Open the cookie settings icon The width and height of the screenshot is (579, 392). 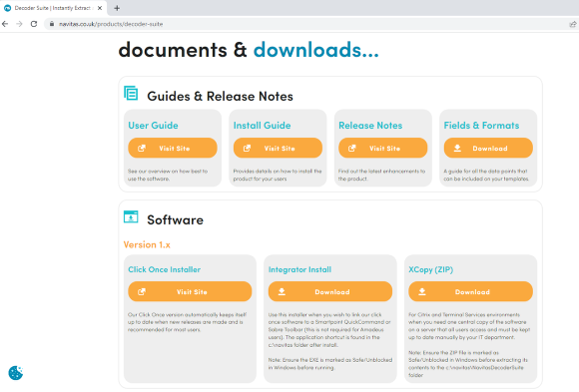click(x=16, y=372)
